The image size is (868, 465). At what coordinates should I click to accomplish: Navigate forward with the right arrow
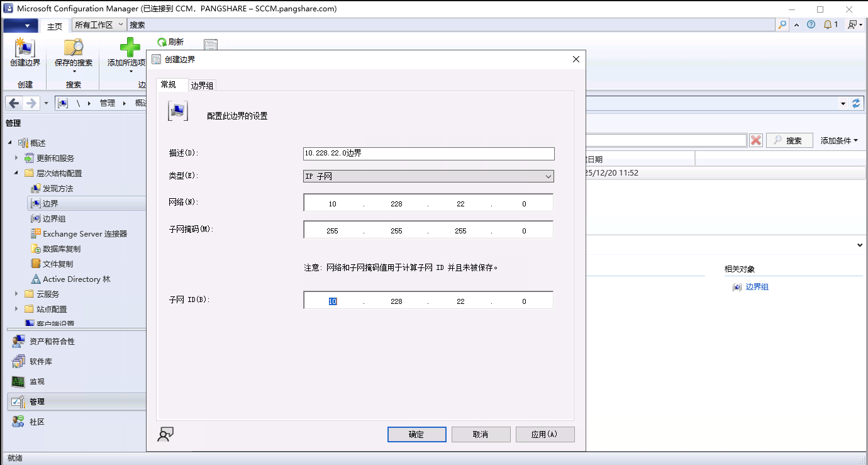tap(31, 103)
